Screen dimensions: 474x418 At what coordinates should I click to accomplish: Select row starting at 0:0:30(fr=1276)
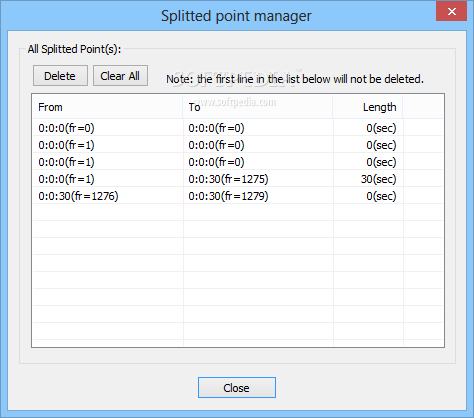tap(238, 196)
